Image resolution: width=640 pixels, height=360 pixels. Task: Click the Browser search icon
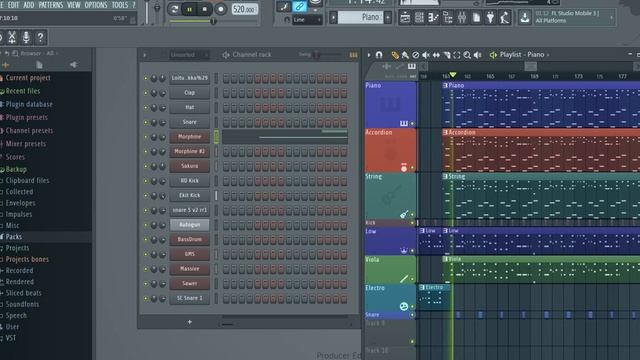tap(15, 53)
